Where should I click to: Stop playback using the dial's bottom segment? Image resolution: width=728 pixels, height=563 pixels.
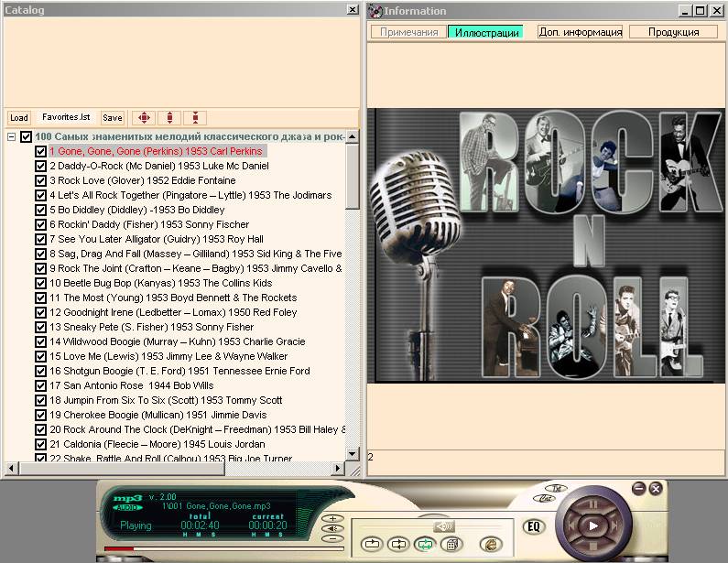coord(592,547)
